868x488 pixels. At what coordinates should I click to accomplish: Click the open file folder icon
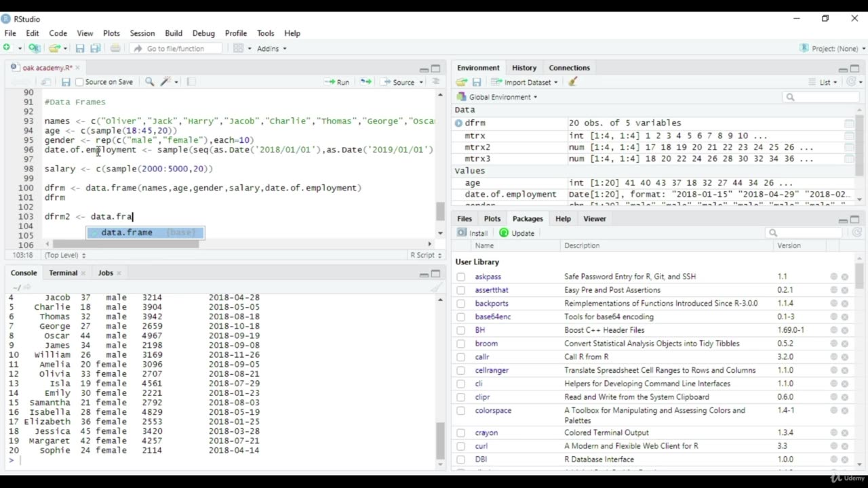(x=54, y=48)
